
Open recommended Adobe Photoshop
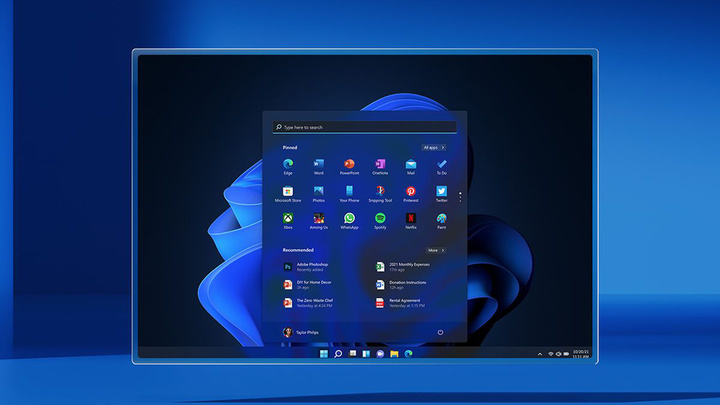pyautogui.click(x=306, y=267)
